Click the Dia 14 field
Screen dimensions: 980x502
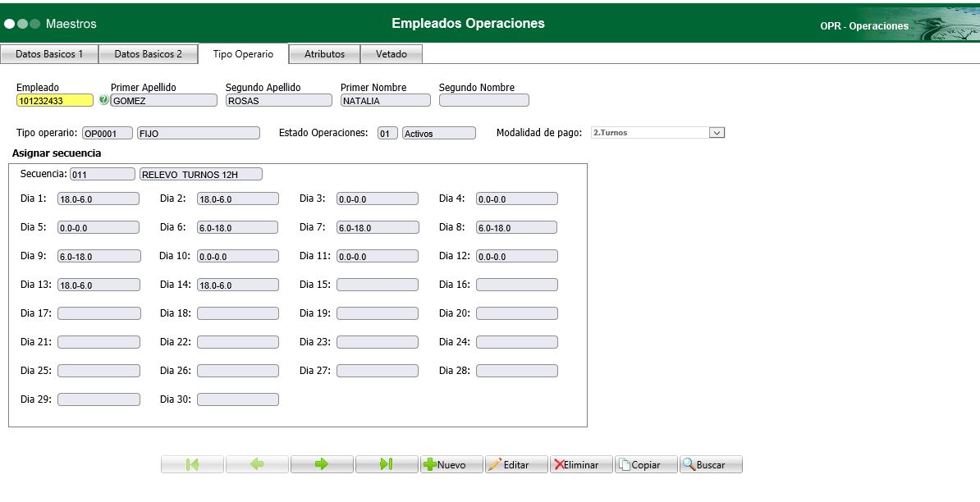pyautogui.click(x=238, y=285)
